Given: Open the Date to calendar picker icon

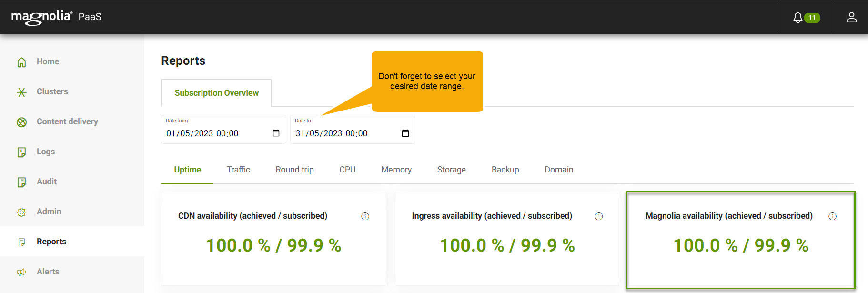Looking at the screenshot, I should tap(405, 133).
